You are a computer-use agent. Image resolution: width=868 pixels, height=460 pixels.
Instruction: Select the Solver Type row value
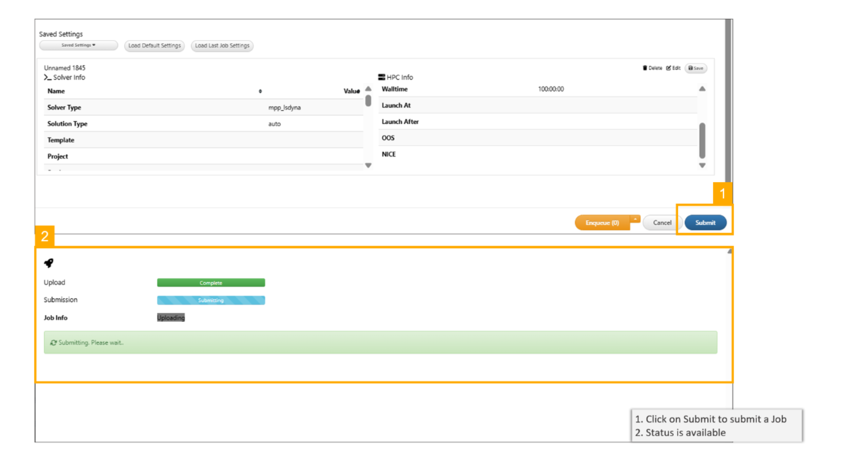[284, 108]
